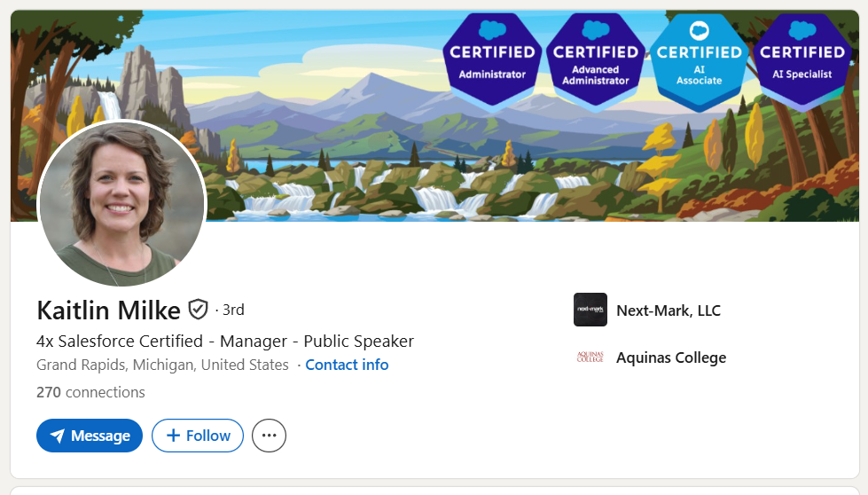Click the Certified Administrator badge
The width and height of the screenshot is (868, 495).
pyautogui.click(x=492, y=60)
